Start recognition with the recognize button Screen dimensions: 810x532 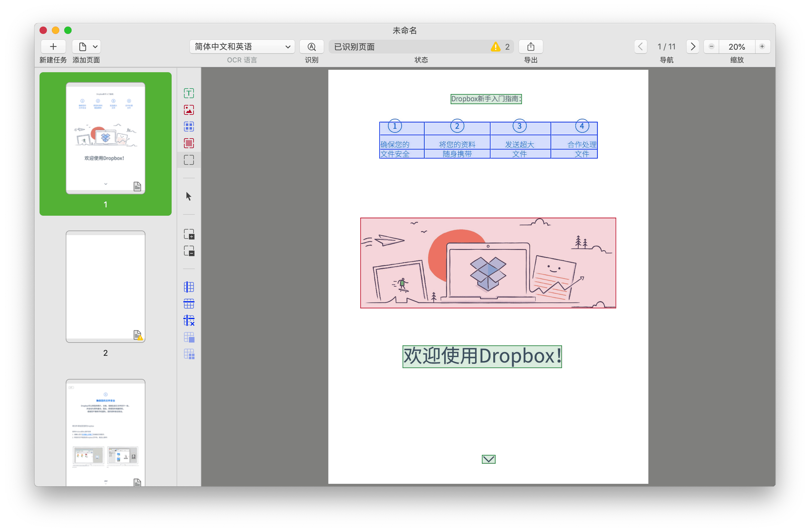pyautogui.click(x=311, y=47)
